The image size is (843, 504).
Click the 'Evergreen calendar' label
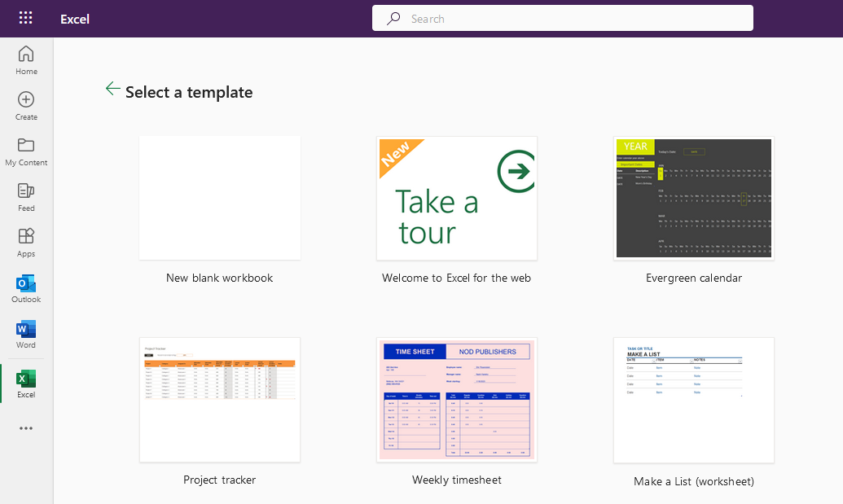pyautogui.click(x=693, y=278)
